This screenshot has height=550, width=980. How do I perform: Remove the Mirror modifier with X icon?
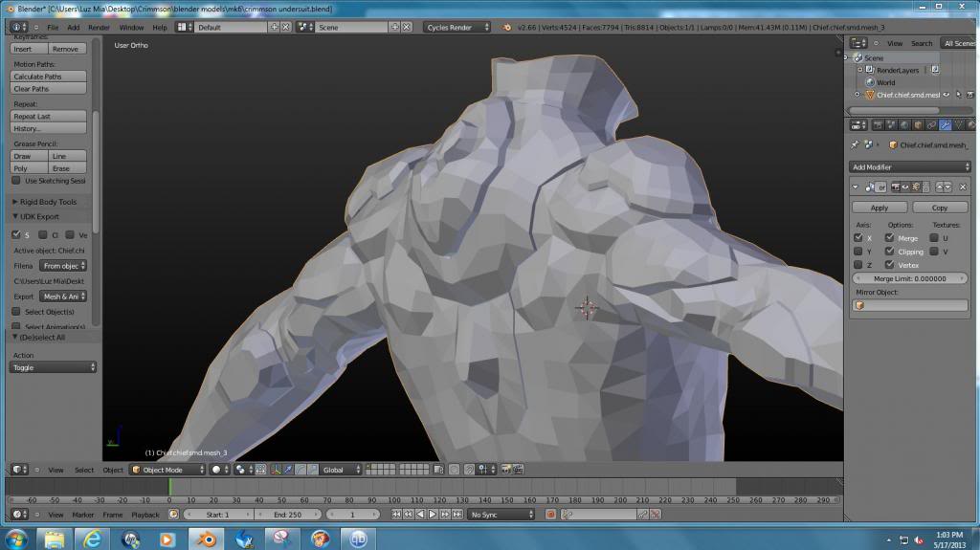coord(963,187)
